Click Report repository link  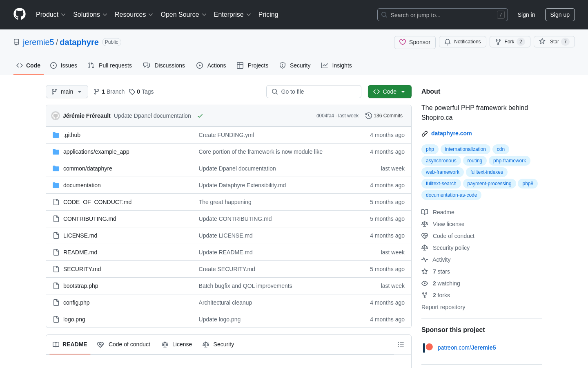click(443, 307)
